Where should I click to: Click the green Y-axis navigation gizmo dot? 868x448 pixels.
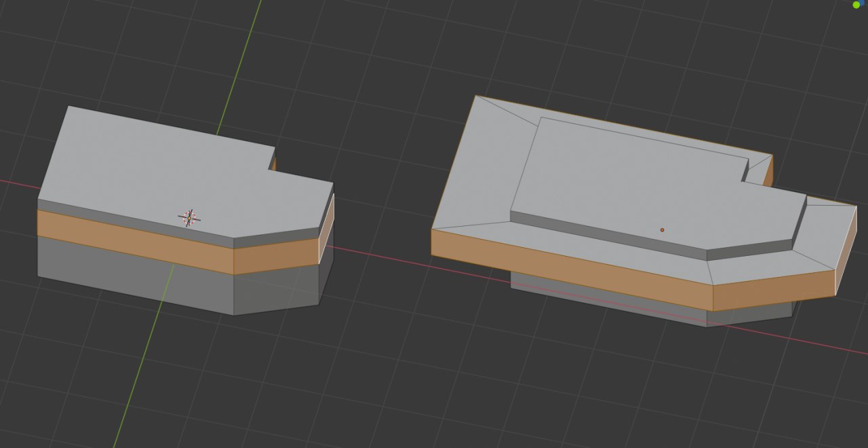pyautogui.click(x=856, y=5)
